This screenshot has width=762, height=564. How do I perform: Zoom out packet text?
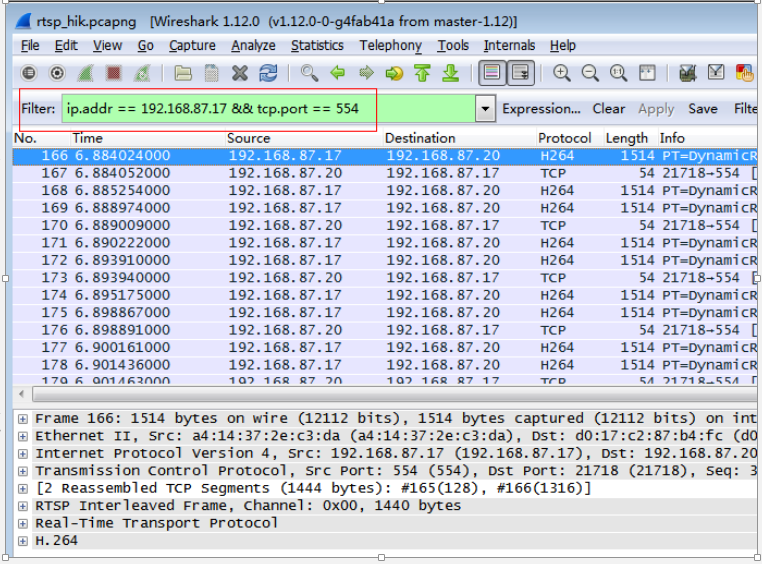[x=590, y=73]
